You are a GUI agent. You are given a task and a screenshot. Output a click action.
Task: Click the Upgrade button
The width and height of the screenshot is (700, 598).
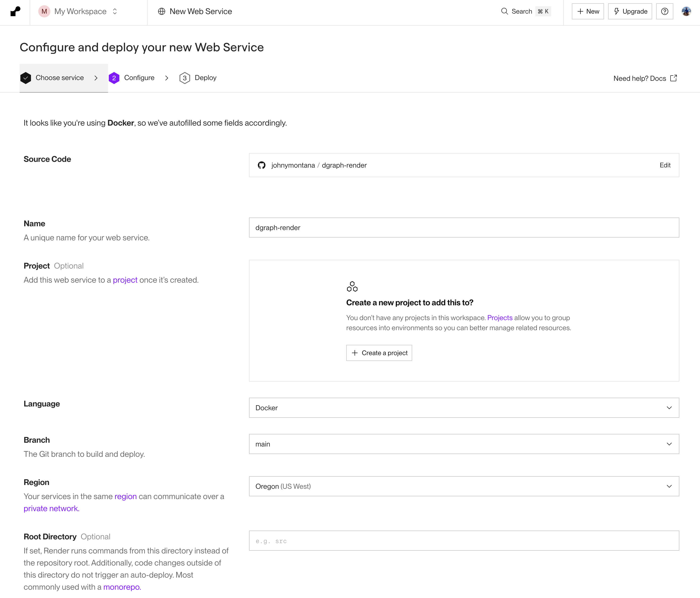[x=630, y=12]
